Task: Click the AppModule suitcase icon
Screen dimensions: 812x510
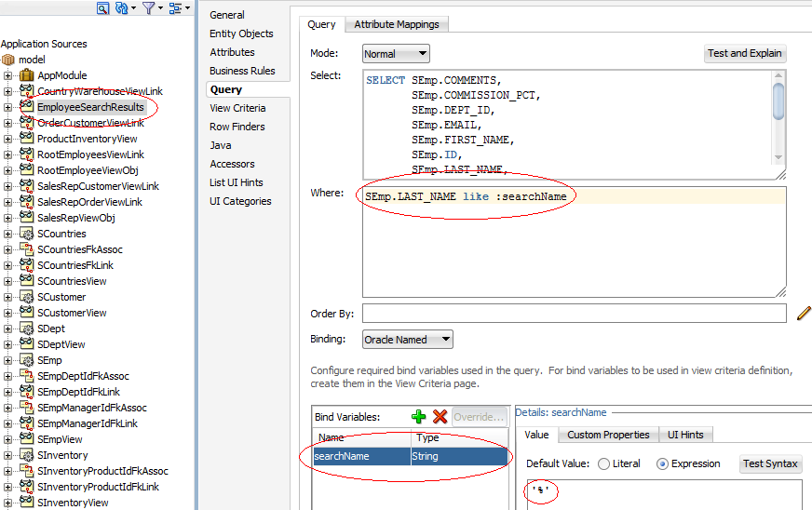Action: click(26, 75)
